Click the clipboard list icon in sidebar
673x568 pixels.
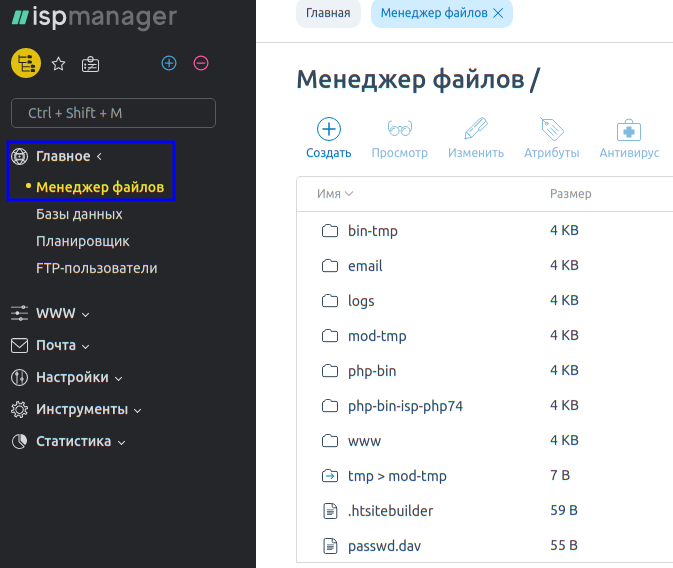tap(90, 64)
